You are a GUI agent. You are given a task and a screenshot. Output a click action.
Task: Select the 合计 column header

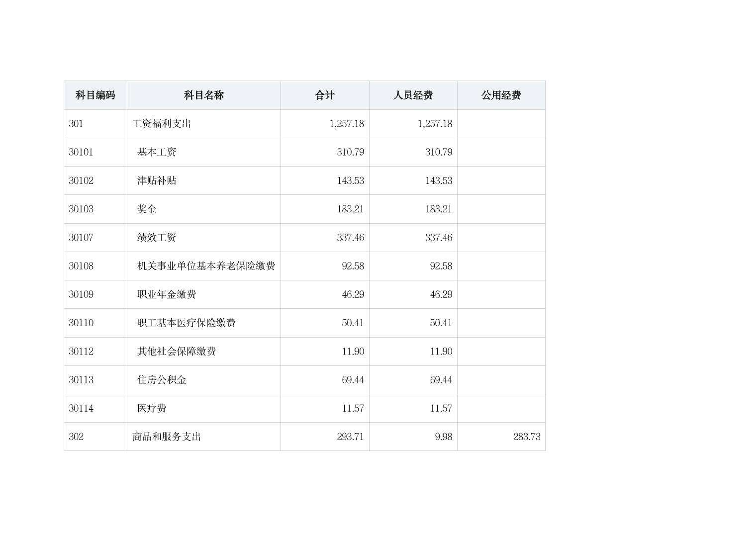click(324, 95)
